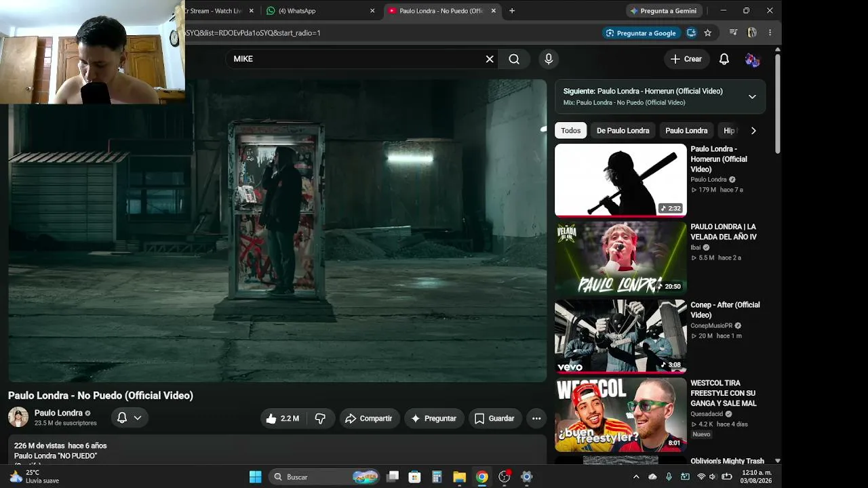Image resolution: width=868 pixels, height=488 pixels.
Task: Open the Ibai channel name
Action: point(695,247)
